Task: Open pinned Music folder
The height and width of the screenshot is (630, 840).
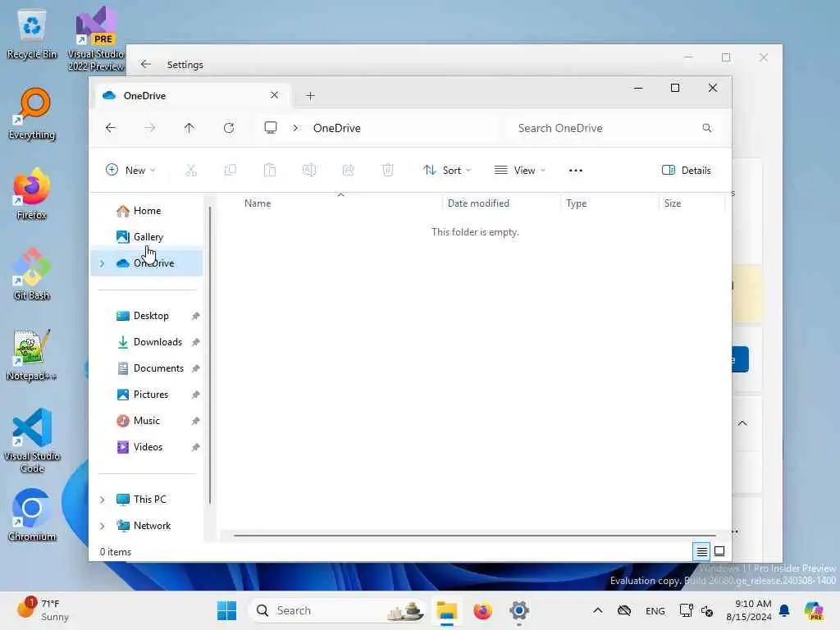Action: click(x=146, y=421)
